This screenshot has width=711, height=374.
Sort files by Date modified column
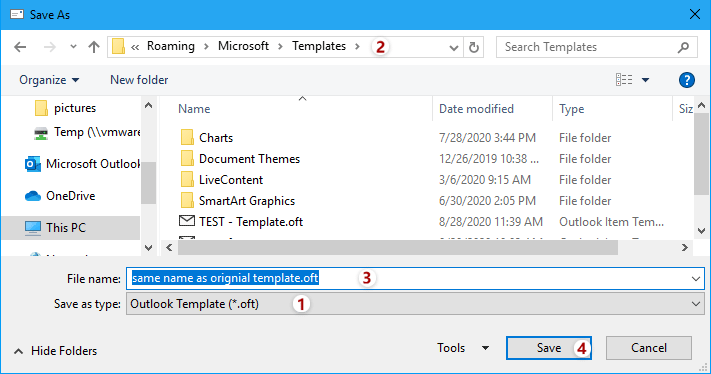(x=476, y=109)
